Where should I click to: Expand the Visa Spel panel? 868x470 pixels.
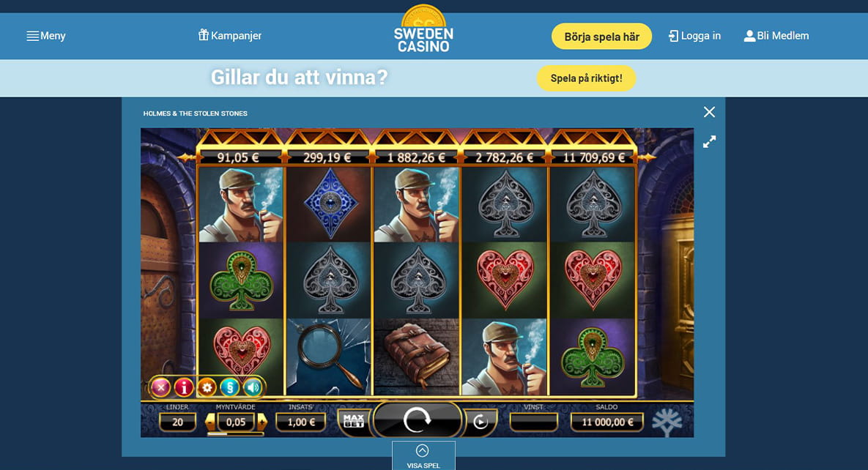click(423, 455)
